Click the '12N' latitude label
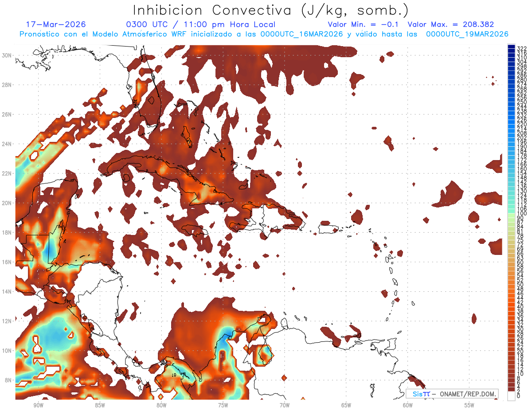The image size is (532, 411). point(7,321)
